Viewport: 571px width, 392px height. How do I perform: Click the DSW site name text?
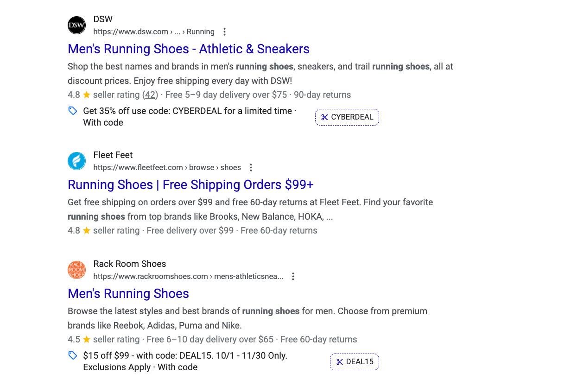(x=103, y=19)
